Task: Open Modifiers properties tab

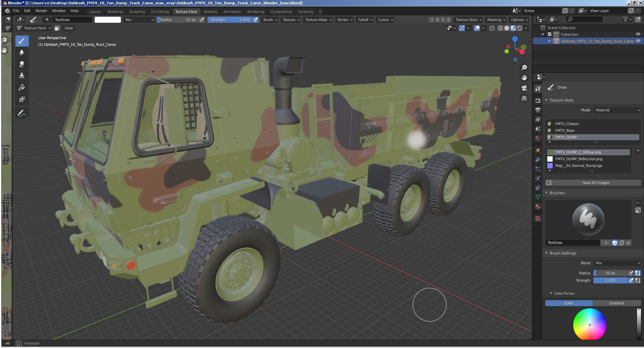Action: [x=538, y=160]
